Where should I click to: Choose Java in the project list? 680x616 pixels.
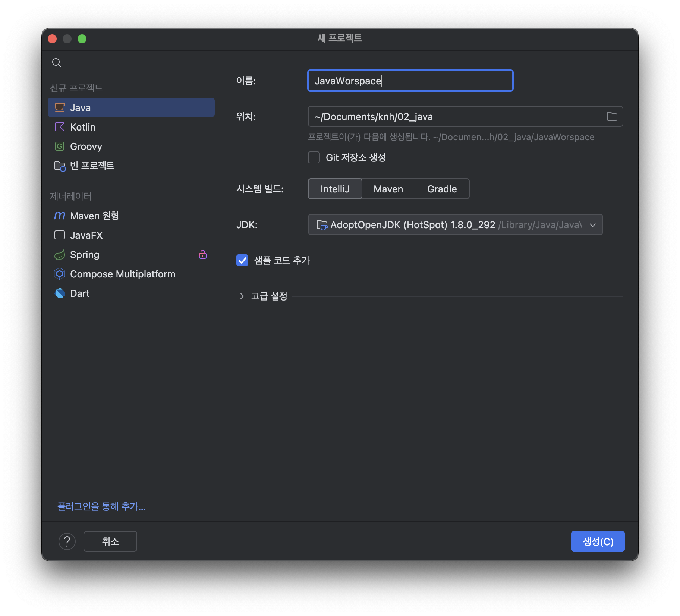(131, 107)
